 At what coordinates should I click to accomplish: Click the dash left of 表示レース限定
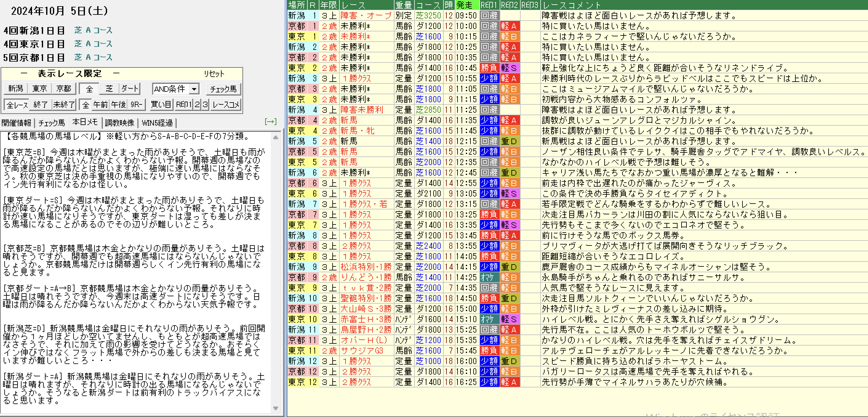24,73
